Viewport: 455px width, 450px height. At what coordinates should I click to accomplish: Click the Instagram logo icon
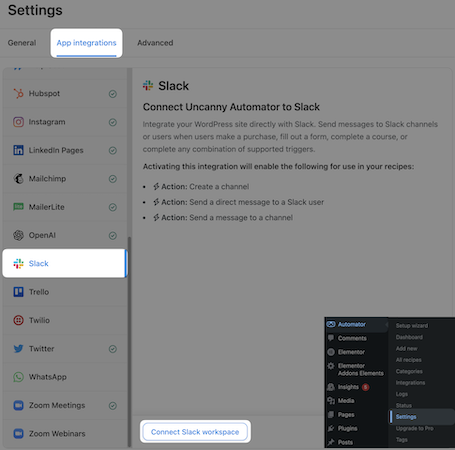[18, 122]
